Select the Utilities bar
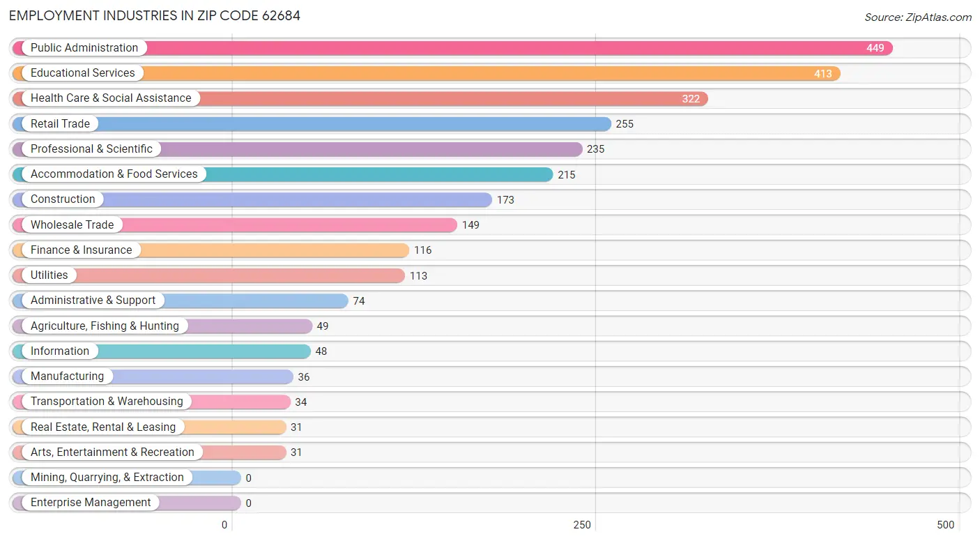980x541 pixels. [x=208, y=275]
